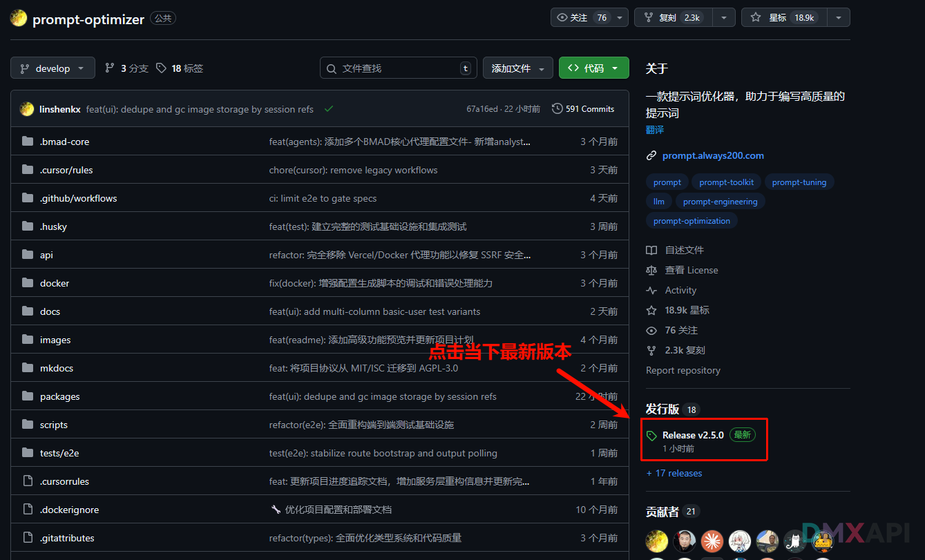This screenshot has width=925, height=560.
Task: Click the branch icon beside 3 分支
Action: tap(109, 68)
